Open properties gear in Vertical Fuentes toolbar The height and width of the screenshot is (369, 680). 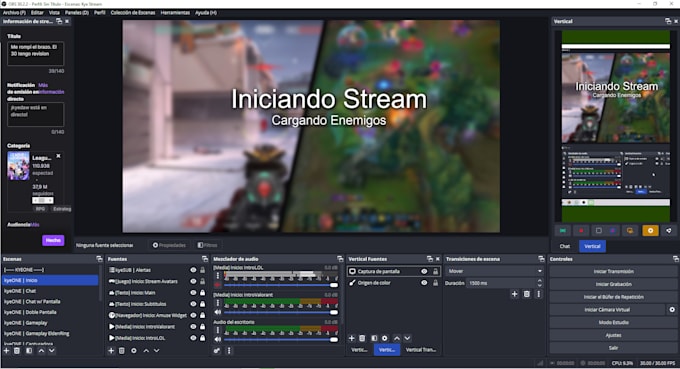click(385, 338)
